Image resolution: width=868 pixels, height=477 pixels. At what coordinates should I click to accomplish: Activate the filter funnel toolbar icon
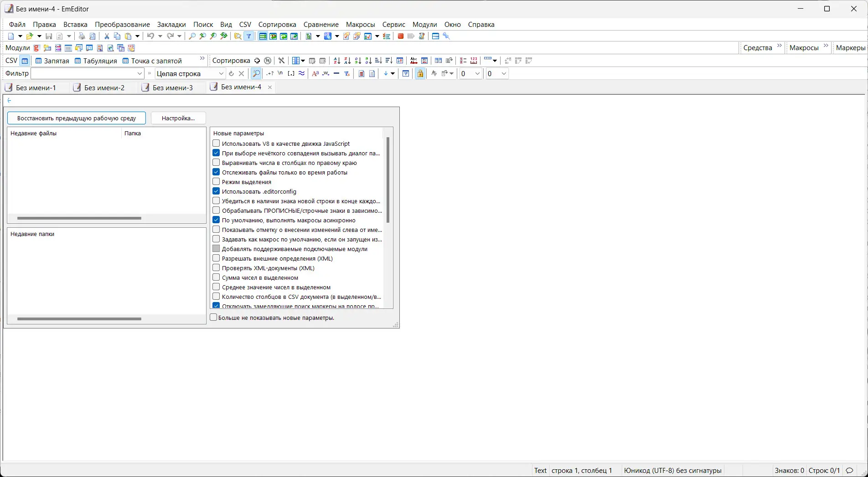[248, 36]
